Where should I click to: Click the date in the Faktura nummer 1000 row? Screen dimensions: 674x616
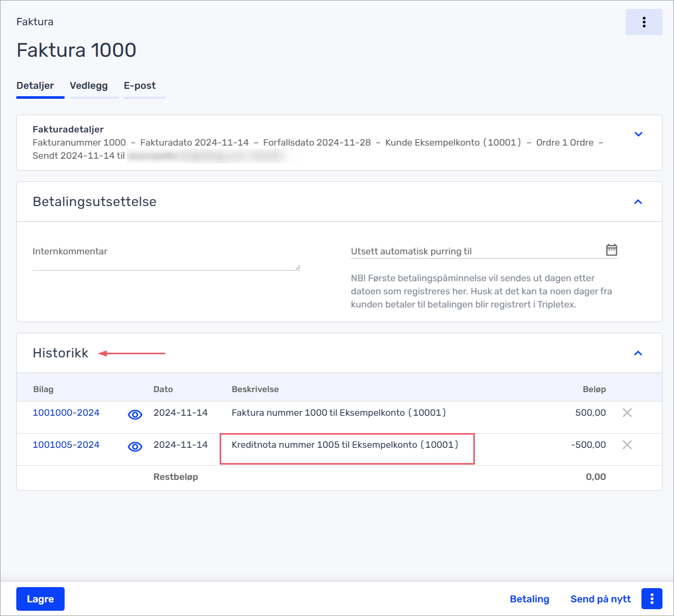181,413
